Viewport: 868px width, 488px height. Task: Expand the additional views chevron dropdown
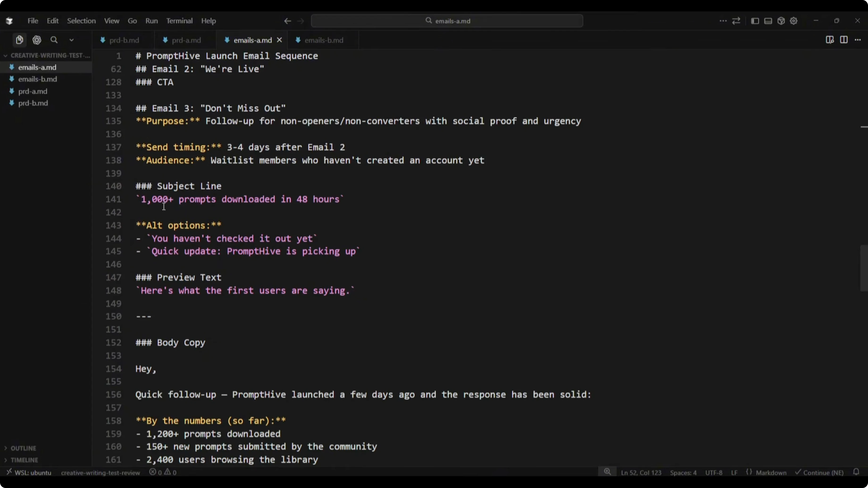coord(71,40)
